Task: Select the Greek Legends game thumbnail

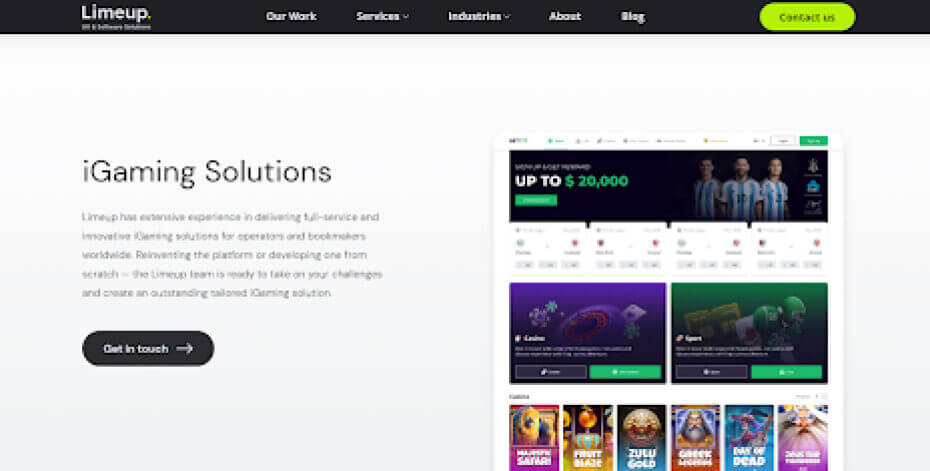Action: coord(695,438)
